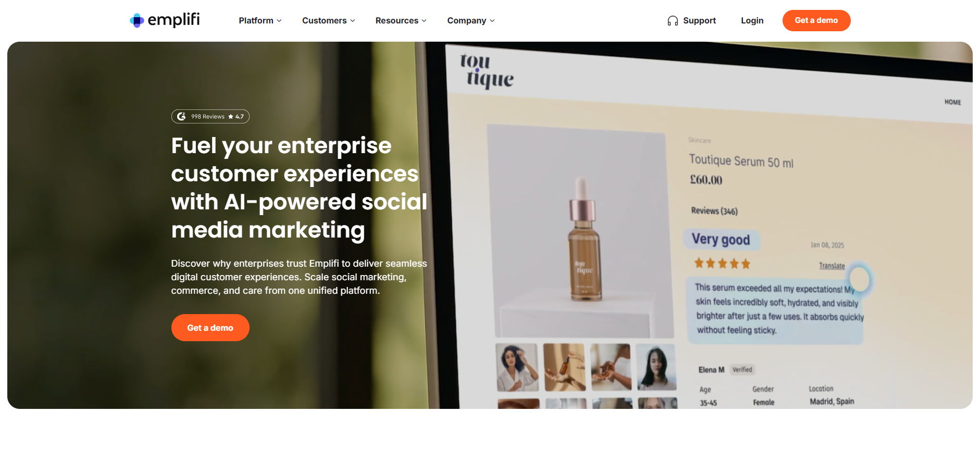The height and width of the screenshot is (449, 980).
Task: Click the hero Get a demo button
Action: (x=210, y=328)
